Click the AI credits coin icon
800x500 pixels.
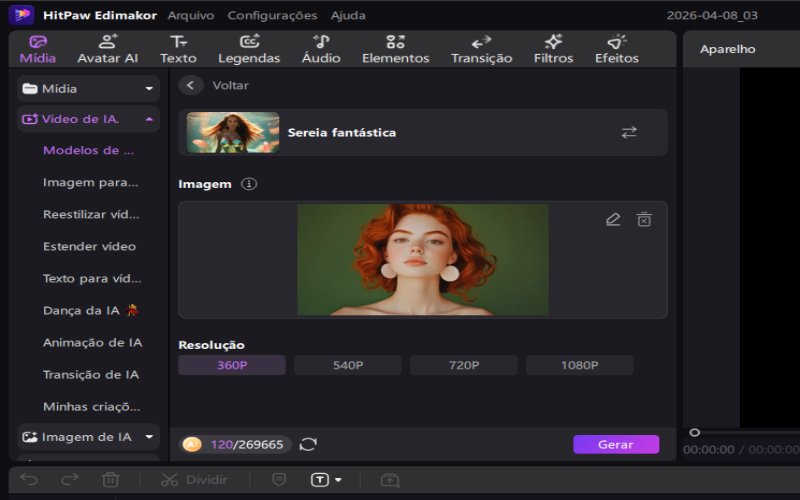coord(192,444)
